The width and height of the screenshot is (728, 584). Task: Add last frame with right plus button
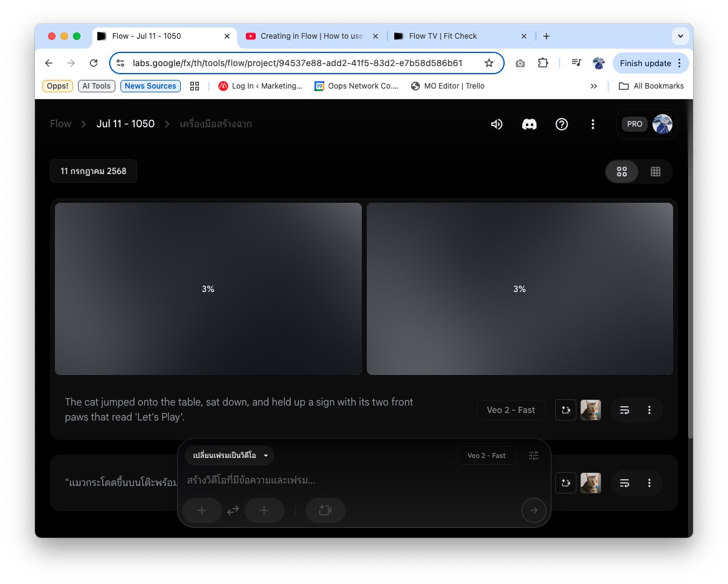pos(264,510)
